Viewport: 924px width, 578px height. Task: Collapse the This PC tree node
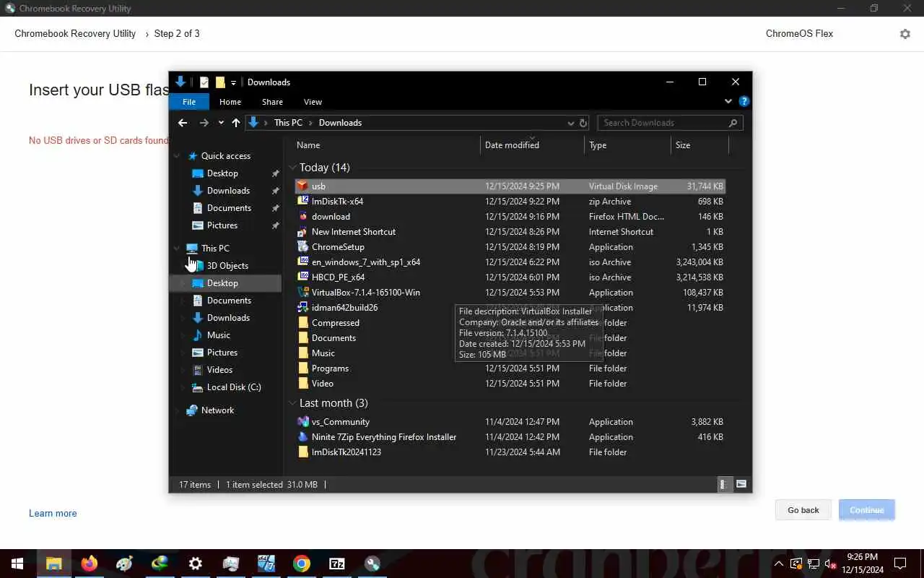pyautogui.click(x=177, y=249)
